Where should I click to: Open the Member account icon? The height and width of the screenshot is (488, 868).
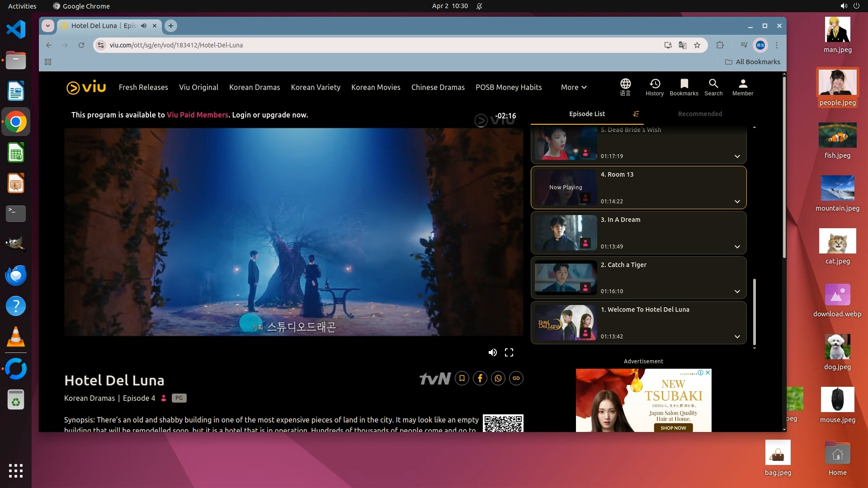(x=742, y=87)
